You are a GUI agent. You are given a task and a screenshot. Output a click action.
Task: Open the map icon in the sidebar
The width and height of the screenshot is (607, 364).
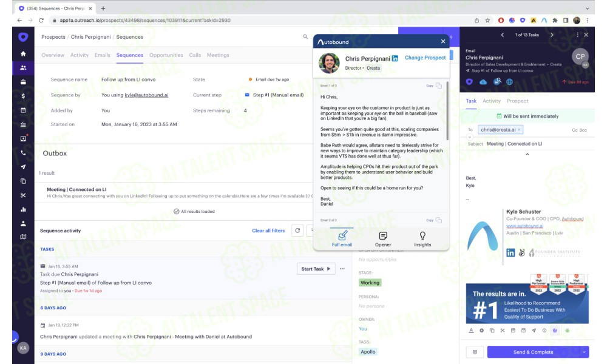click(23, 237)
